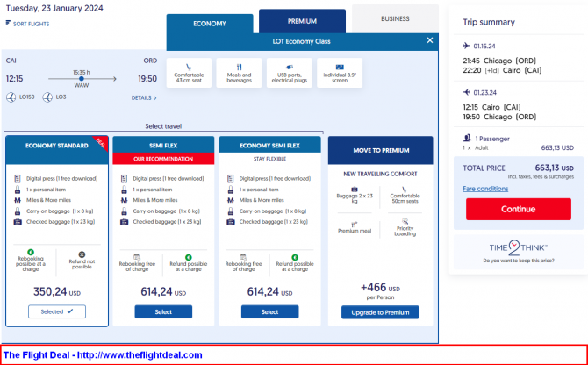Click the Time2Think keep price banner
This screenshot has height=365, width=588.
click(519, 252)
